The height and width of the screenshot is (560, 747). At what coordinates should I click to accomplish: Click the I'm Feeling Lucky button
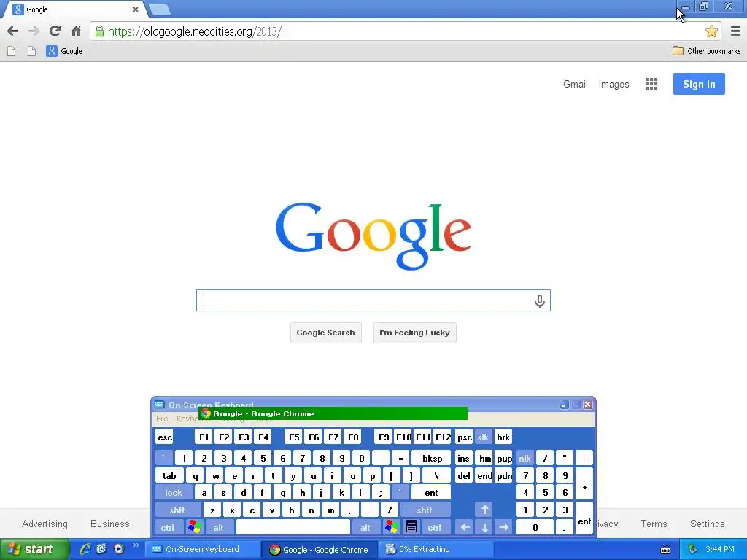(414, 332)
